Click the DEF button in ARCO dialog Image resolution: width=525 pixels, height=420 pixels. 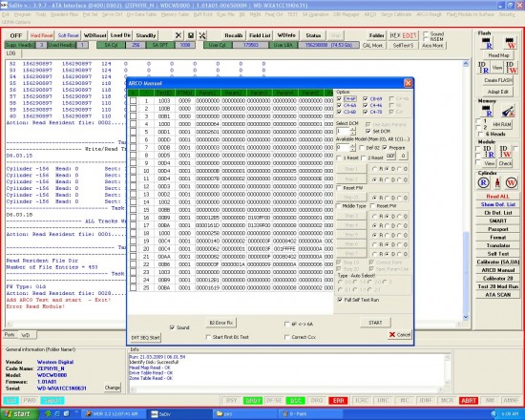(x=390, y=157)
